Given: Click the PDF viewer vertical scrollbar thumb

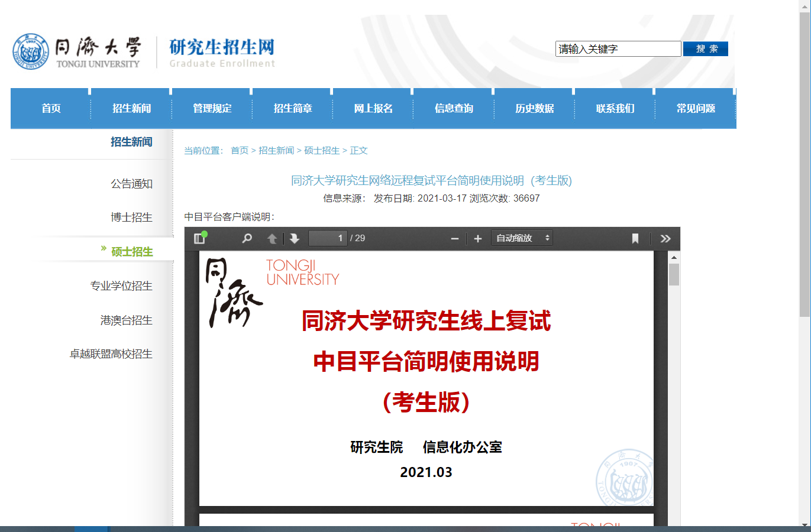Looking at the screenshot, I should click(674, 275).
